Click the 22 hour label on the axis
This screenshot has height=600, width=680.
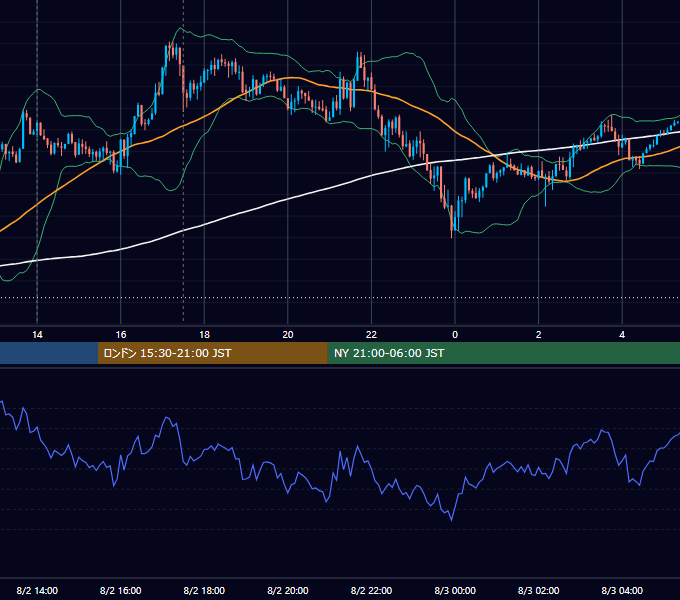point(371,335)
